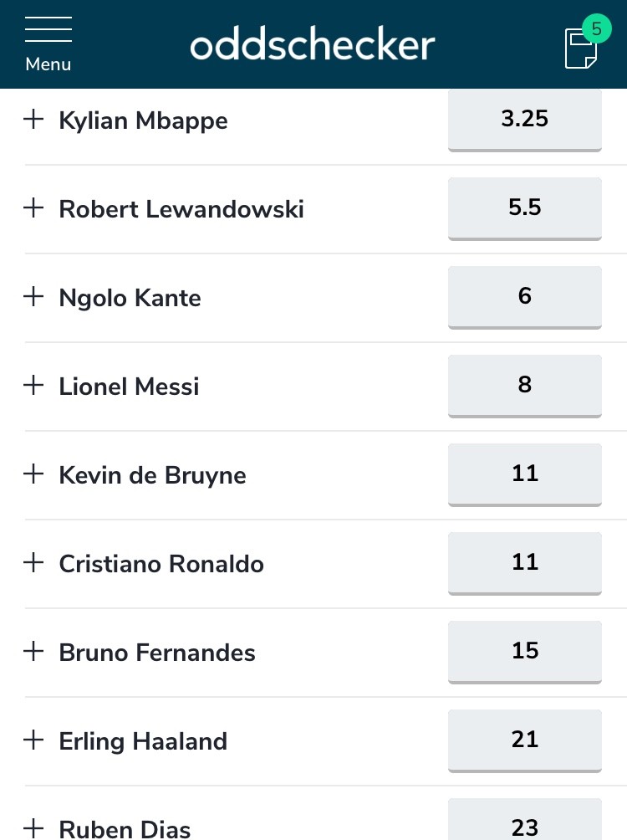Select Lionel Messi odds 8
Screen dimensions: 627x840
[525, 387]
